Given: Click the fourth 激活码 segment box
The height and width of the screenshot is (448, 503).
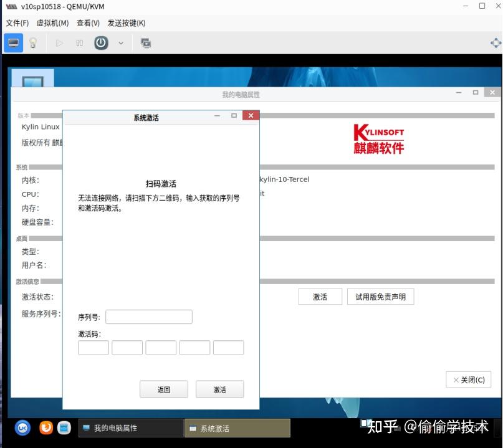Looking at the screenshot, I should pyautogui.click(x=194, y=348).
